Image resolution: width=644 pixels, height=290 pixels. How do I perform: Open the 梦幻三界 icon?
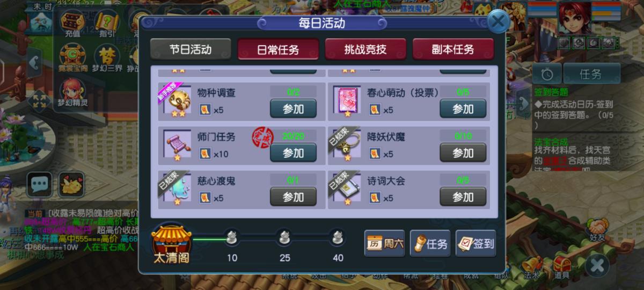[x=107, y=59]
